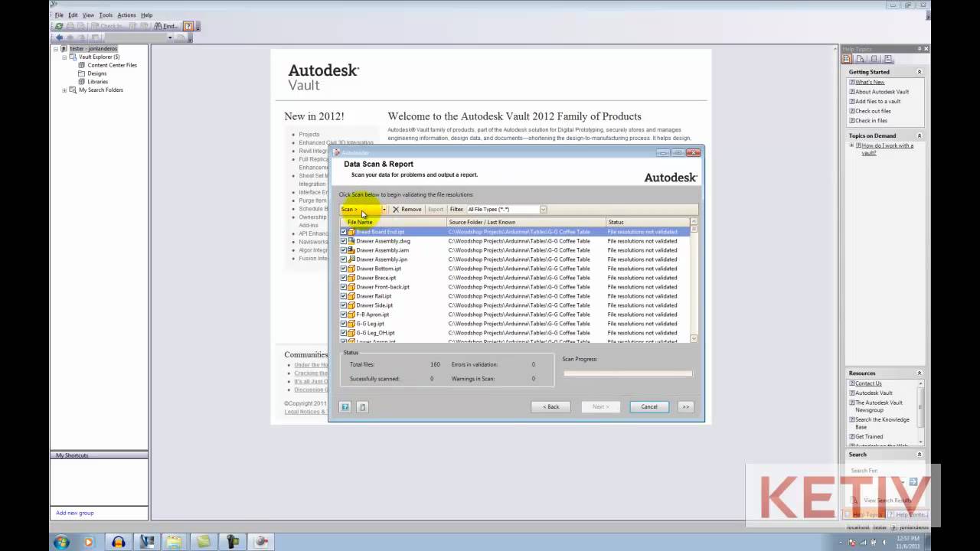Click the Windows Start button

click(x=61, y=542)
